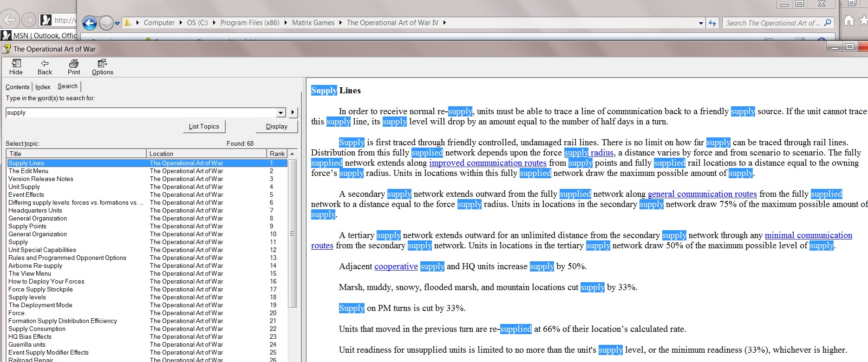
Task: Expand the Computer breadcrumb arrow
Action: [x=181, y=23]
